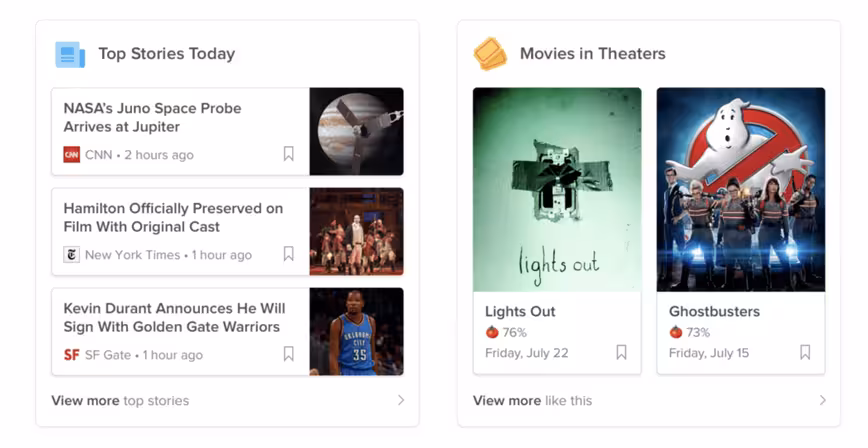Bookmark the Lights Out movie

(621, 352)
